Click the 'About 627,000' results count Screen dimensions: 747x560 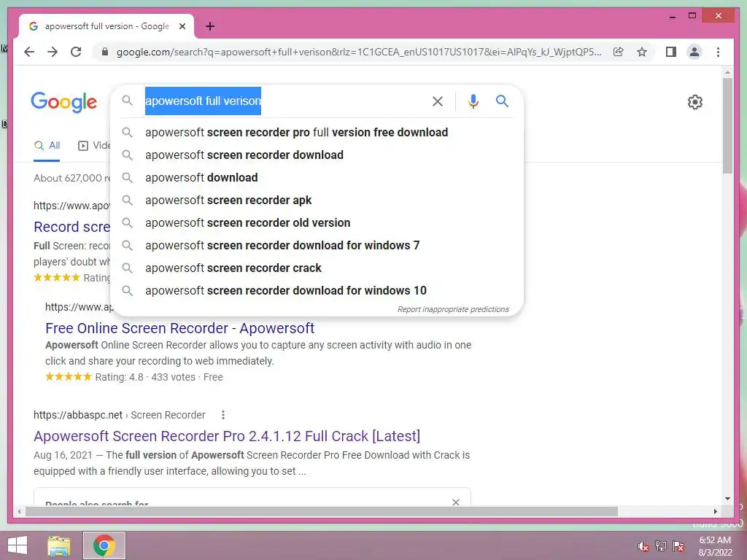click(71, 178)
